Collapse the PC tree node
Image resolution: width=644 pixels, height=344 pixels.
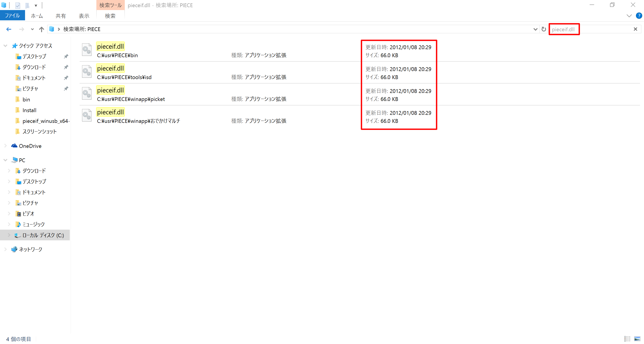pos(5,160)
